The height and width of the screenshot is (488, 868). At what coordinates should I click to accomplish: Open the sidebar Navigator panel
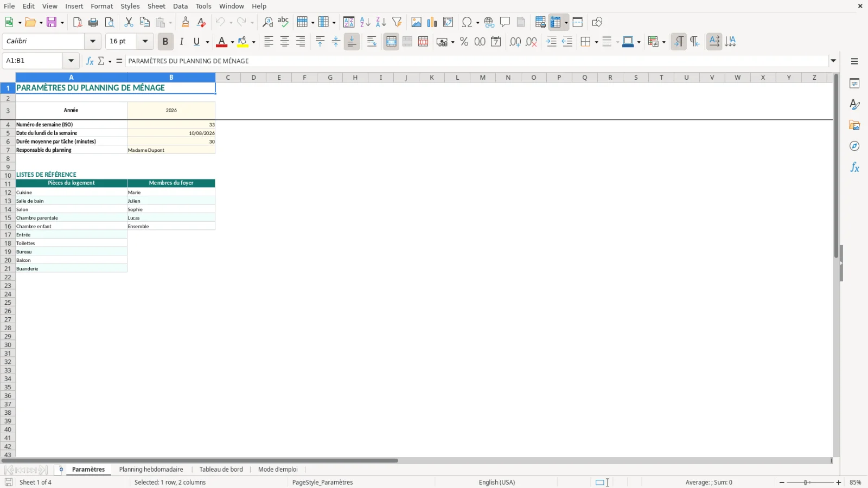854,146
